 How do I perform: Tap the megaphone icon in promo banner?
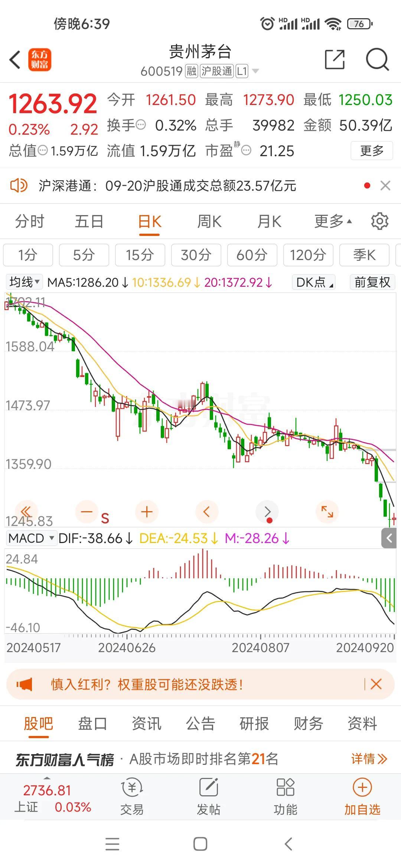click(25, 684)
